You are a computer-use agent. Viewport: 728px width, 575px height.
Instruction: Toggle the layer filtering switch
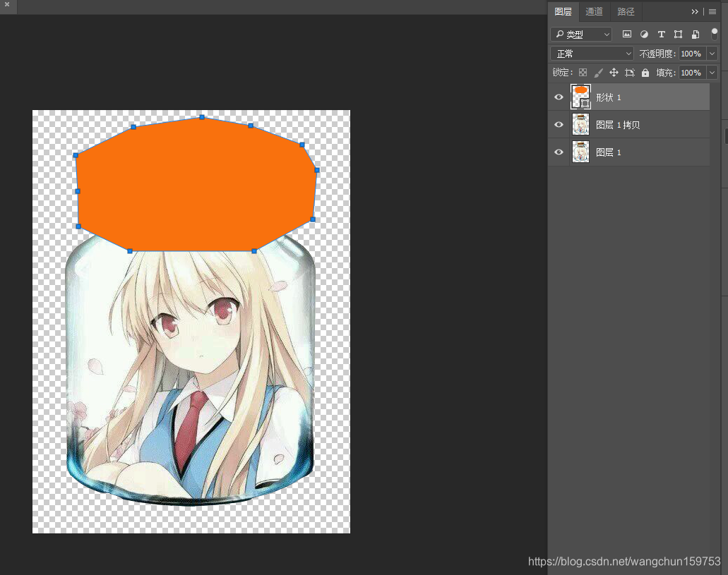coord(715,33)
